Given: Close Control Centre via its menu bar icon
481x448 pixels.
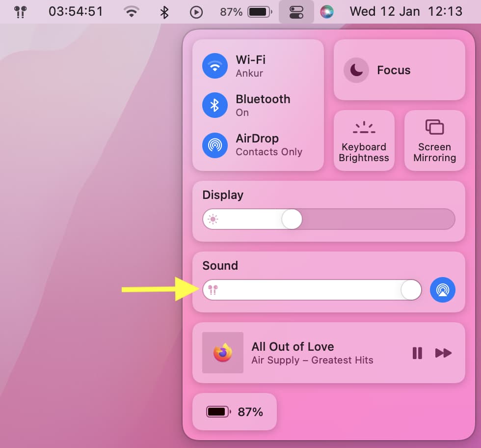Looking at the screenshot, I should coord(296,12).
